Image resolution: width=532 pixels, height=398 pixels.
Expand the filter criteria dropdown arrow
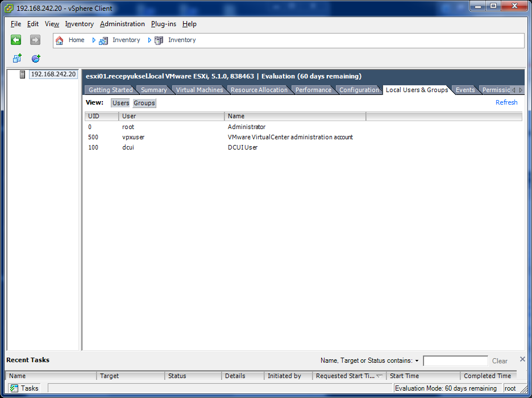[x=417, y=360]
